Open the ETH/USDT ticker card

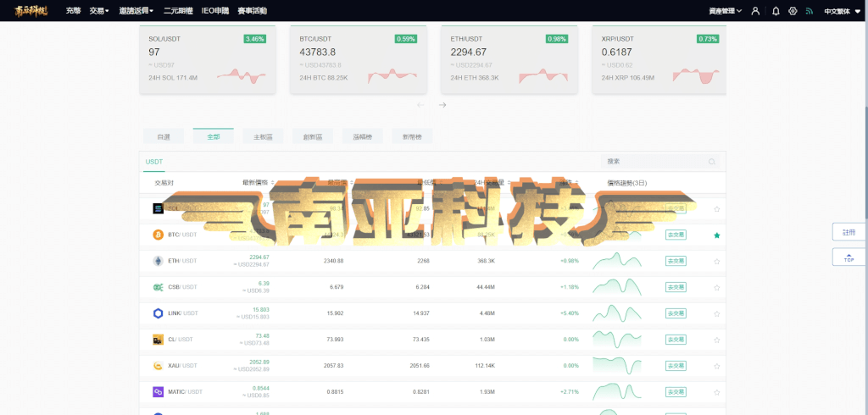point(509,59)
